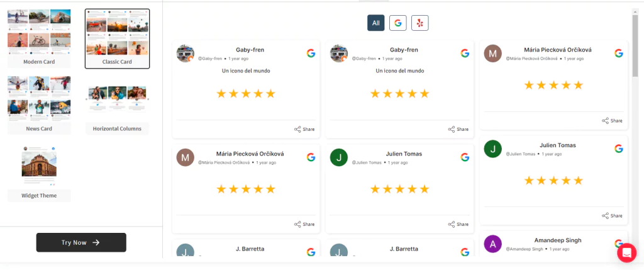Viewport: 644px width, 270px height.
Task: Click the All filter button
Action: coord(376,23)
